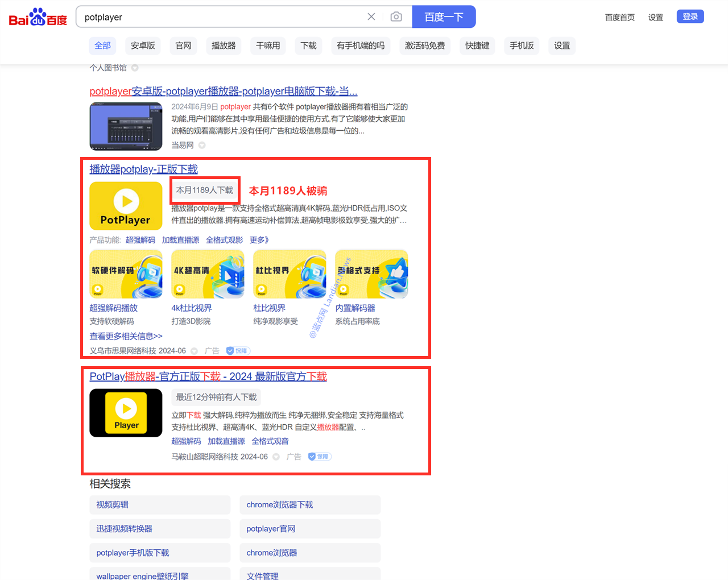Select the 官网 filter tab

(183, 45)
